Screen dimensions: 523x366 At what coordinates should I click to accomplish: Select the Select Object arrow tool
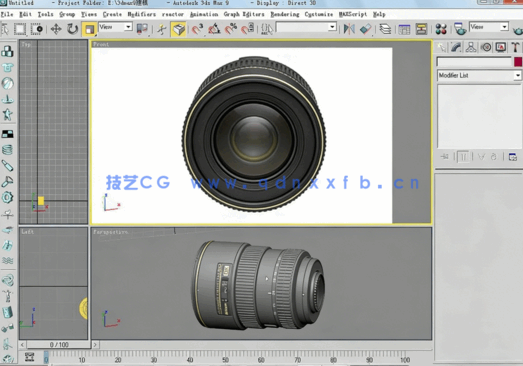point(5,29)
